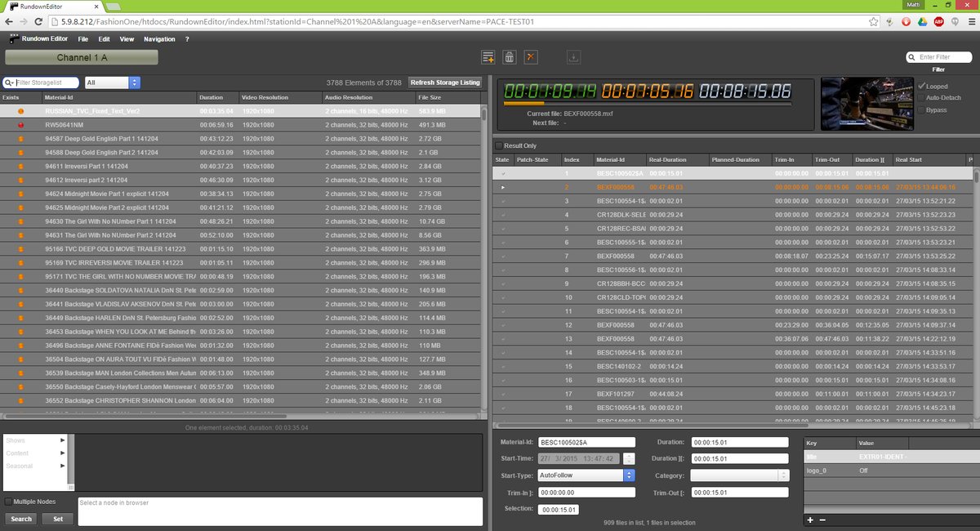The width and height of the screenshot is (980, 531).
Task: Click the play arrow state icon of row 2
Action: pos(503,187)
